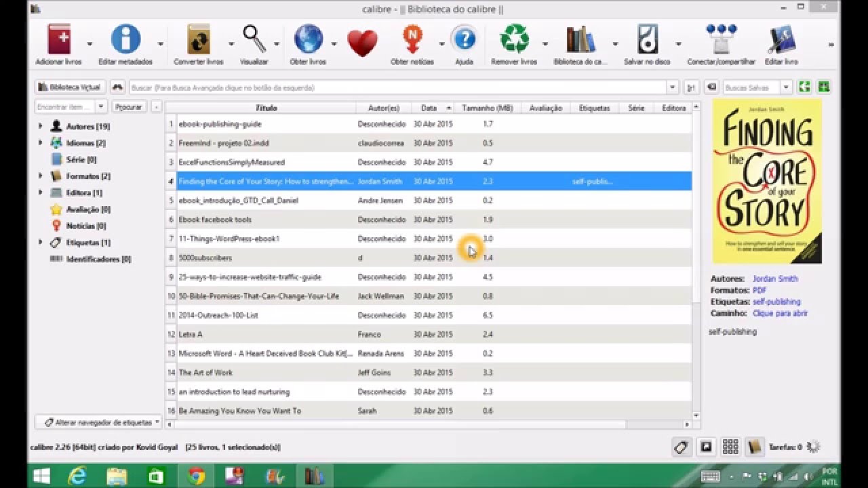
Task: Toggle the book details icon in status bar
Action: 754,447
